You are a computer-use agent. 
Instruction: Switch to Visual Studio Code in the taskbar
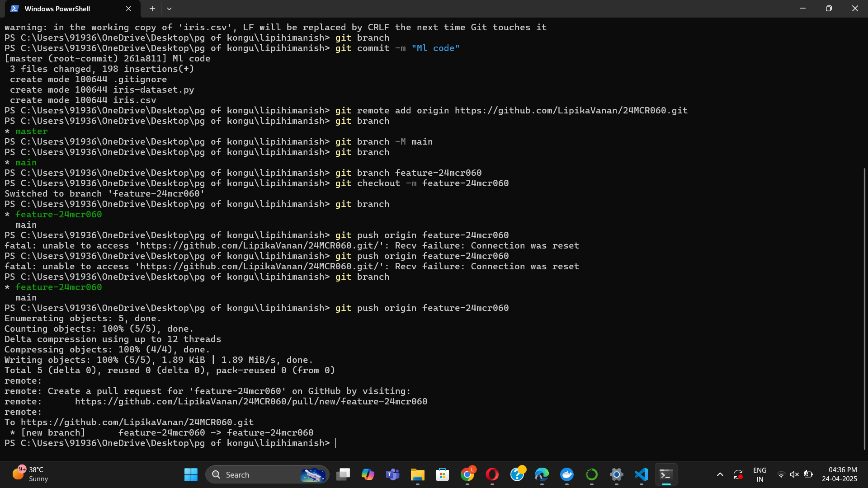click(642, 474)
